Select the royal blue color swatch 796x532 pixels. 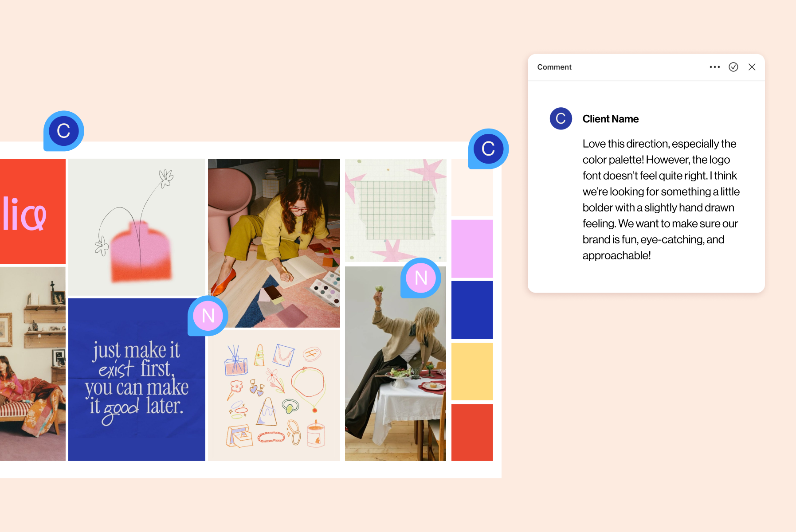(x=472, y=310)
